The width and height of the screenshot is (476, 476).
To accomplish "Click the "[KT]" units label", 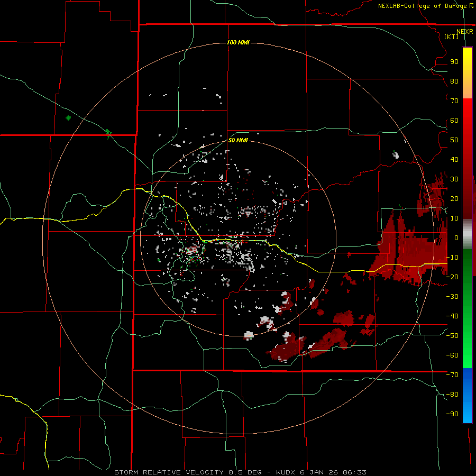I will click(451, 36).
